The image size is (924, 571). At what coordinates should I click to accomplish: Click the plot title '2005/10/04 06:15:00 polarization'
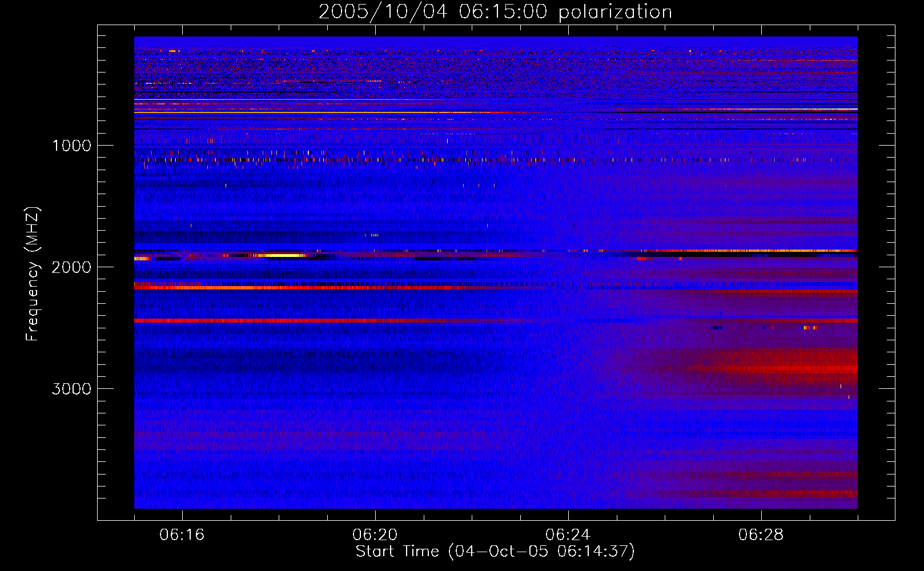point(495,12)
